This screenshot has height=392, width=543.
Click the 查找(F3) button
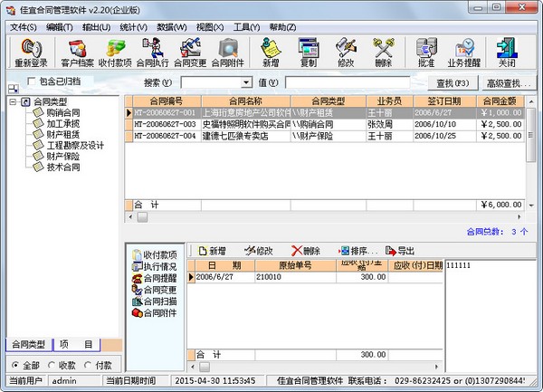452,83
